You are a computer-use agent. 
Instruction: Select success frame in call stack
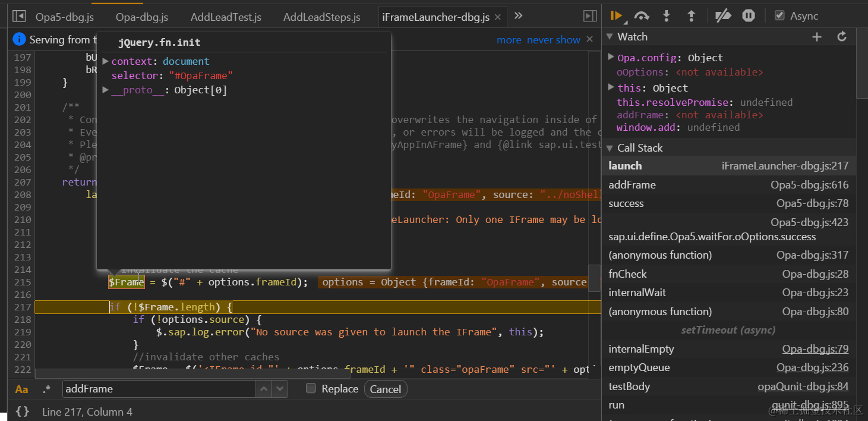729,203
